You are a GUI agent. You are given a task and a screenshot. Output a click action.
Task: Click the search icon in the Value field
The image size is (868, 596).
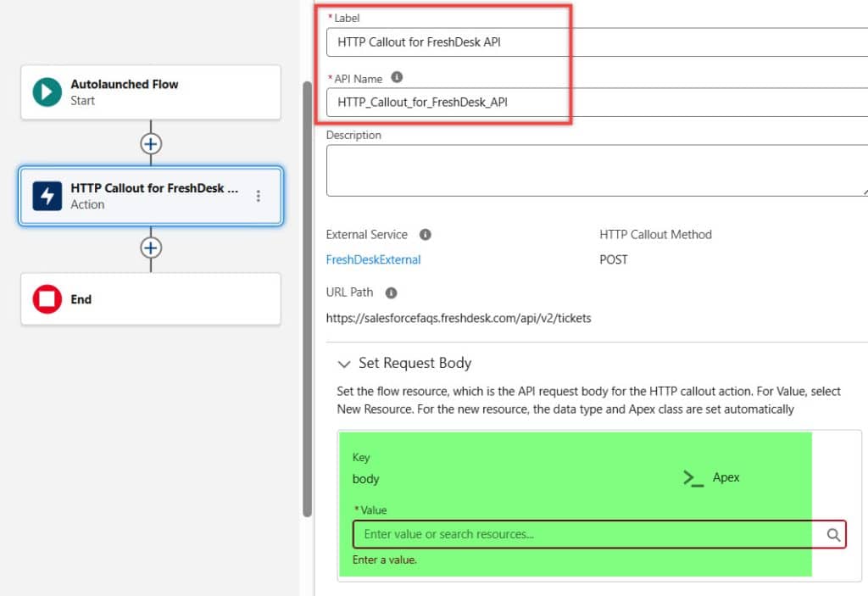[x=833, y=534]
